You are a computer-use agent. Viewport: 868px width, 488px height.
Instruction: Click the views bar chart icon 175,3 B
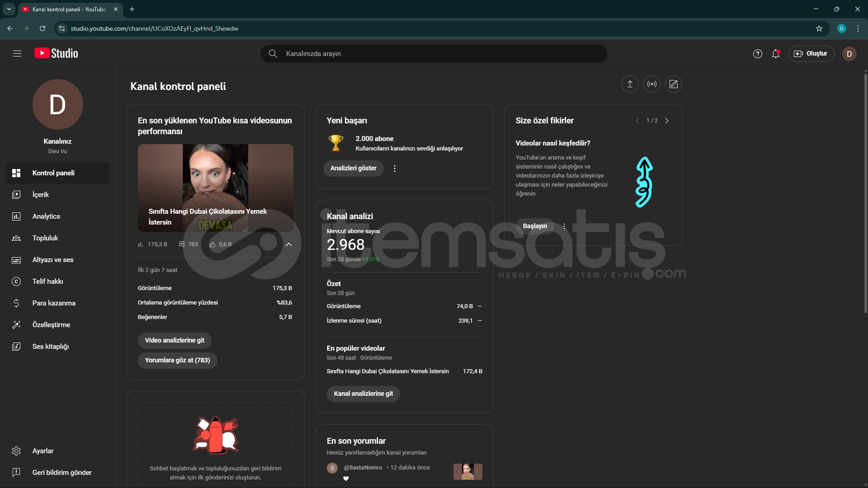tap(141, 244)
